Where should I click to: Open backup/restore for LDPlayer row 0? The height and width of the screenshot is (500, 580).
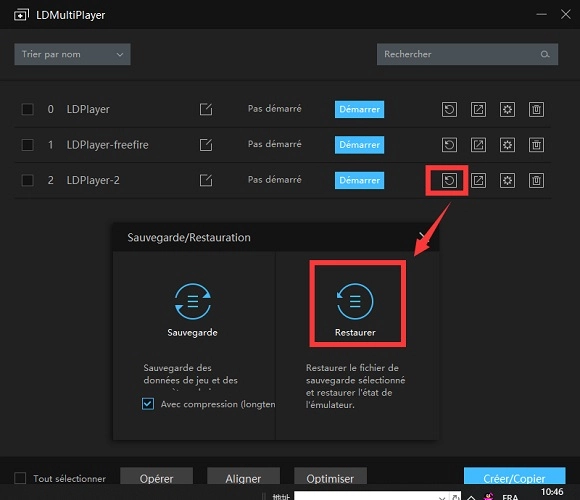click(x=449, y=109)
